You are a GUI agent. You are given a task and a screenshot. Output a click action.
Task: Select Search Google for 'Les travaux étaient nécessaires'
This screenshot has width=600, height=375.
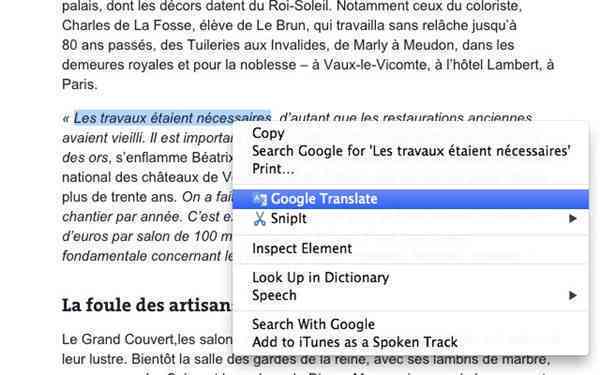[x=411, y=151]
